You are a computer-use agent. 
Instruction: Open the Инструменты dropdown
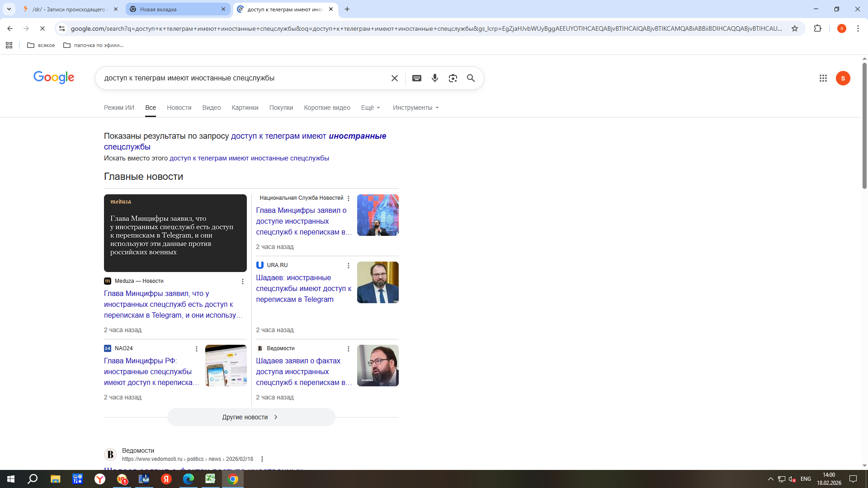415,108
